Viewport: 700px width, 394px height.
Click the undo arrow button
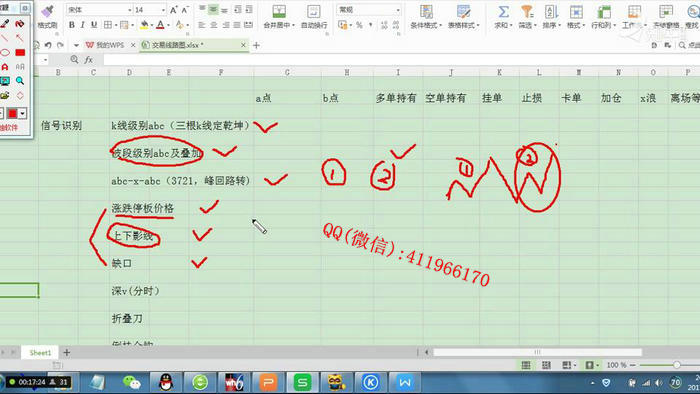pyautogui.click(x=48, y=45)
